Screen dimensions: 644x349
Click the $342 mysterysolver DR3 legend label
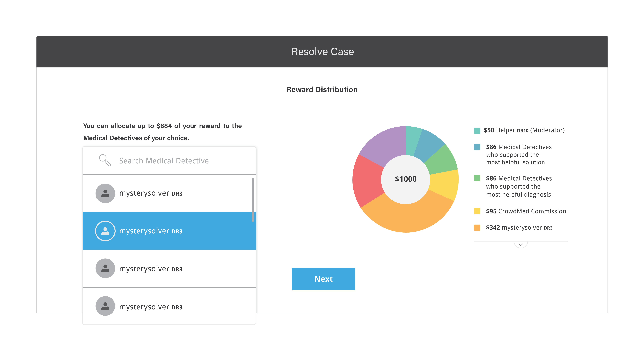click(x=519, y=228)
